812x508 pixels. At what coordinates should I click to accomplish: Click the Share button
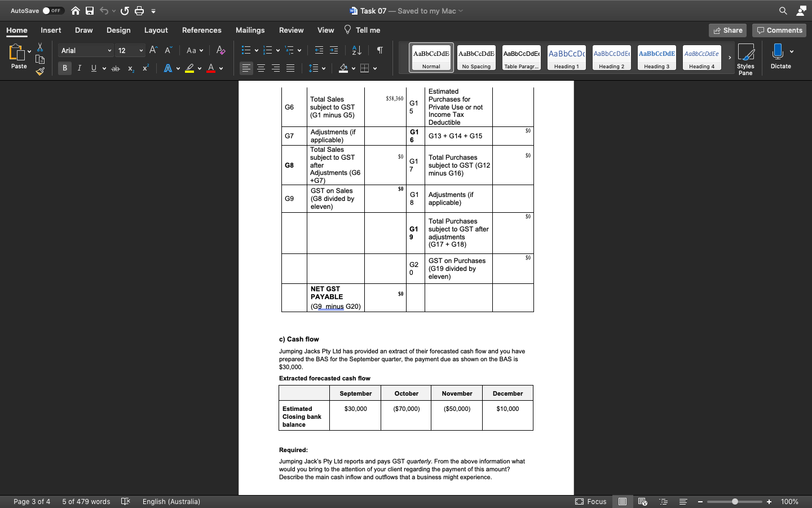pos(727,30)
